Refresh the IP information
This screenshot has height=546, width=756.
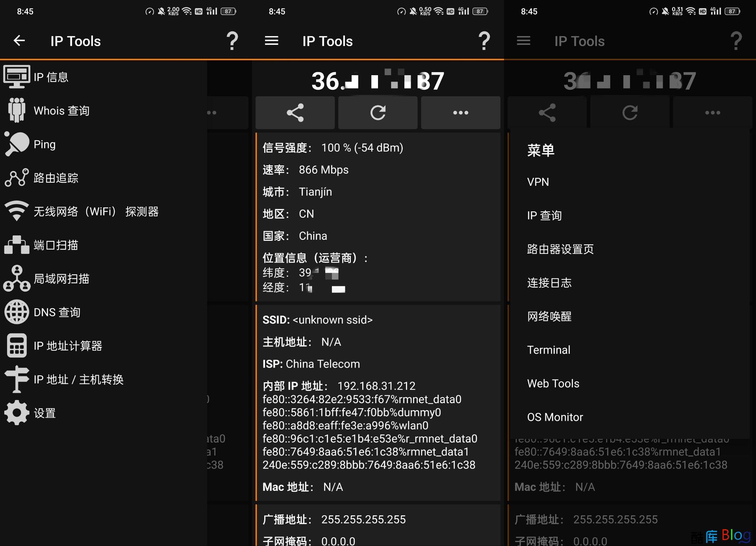click(377, 113)
